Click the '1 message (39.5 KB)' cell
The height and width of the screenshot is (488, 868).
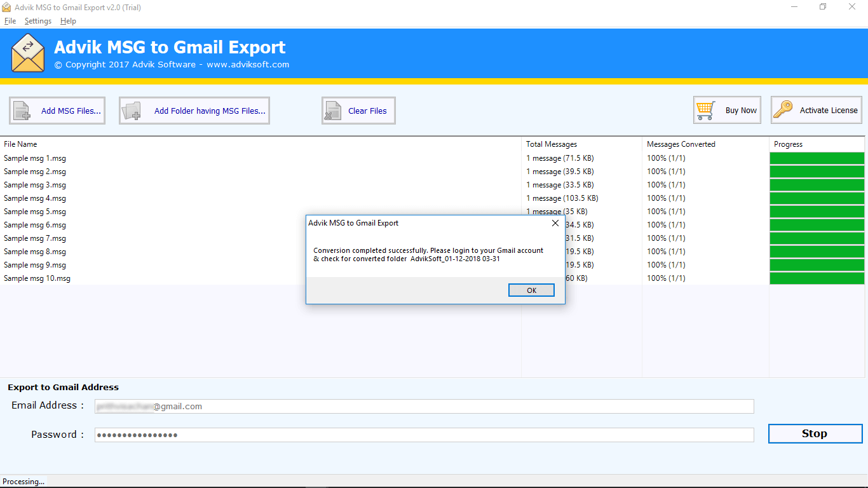pyautogui.click(x=560, y=172)
